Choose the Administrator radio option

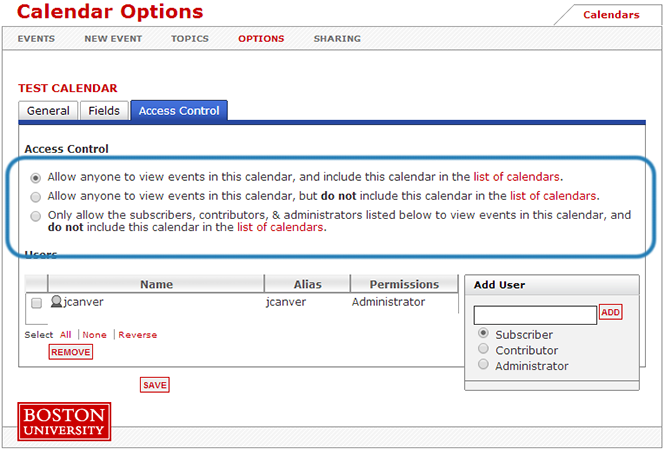(x=485, y=365)
